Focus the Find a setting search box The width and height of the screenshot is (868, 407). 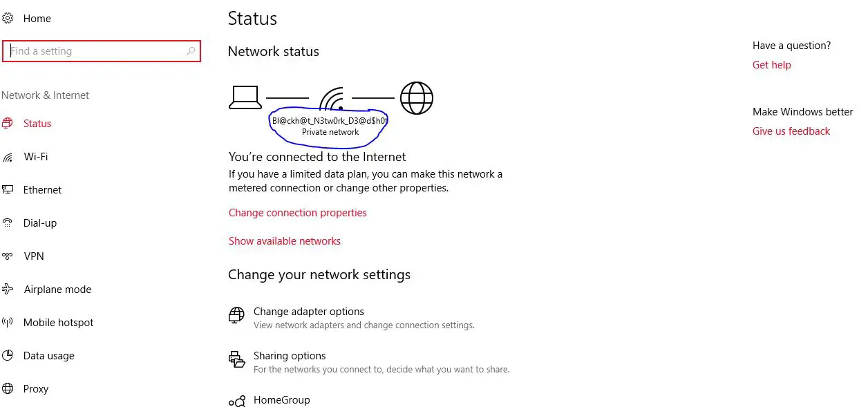click(97, 51)
